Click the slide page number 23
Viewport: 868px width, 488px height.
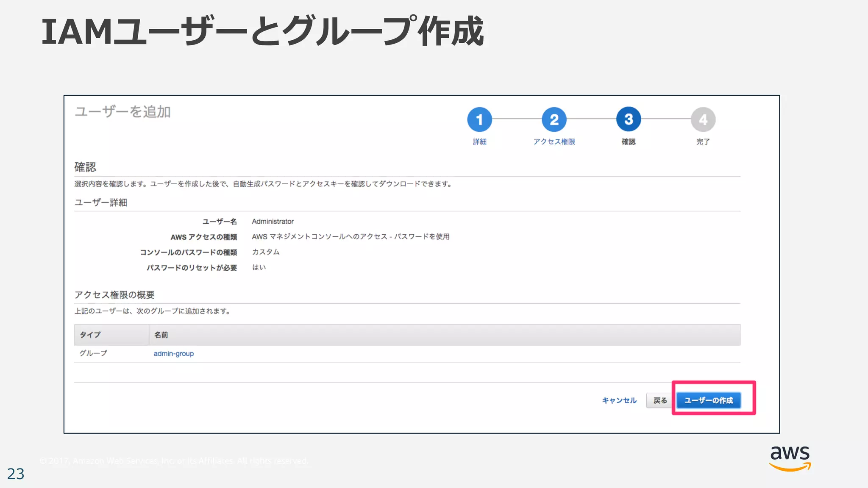pyautogui.click(x=16, y=474)
